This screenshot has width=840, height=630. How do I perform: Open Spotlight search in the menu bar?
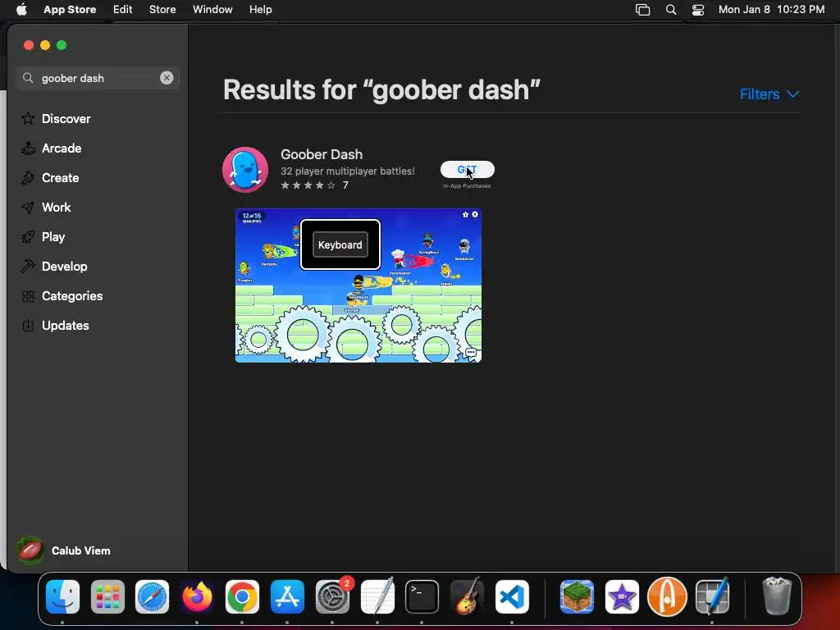click(671, 10)
